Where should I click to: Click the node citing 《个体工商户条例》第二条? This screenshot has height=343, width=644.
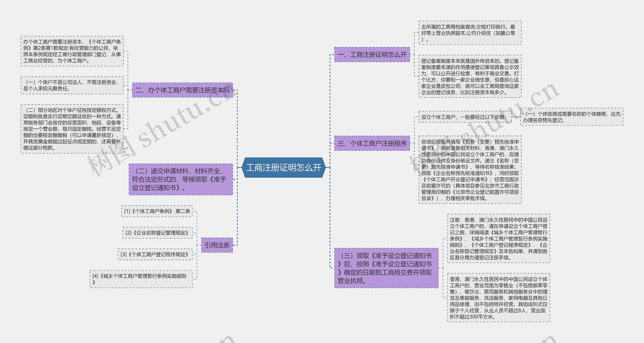tap(158, 211)
